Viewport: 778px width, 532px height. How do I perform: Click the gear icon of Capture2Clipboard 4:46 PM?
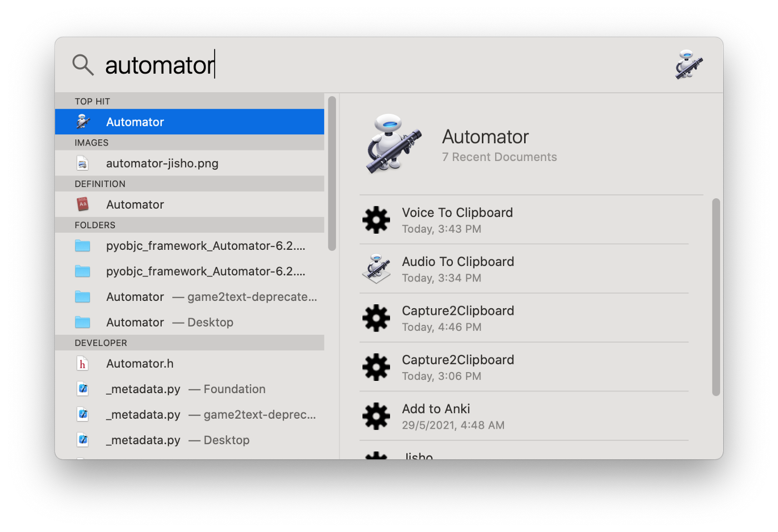coord(376,318)
